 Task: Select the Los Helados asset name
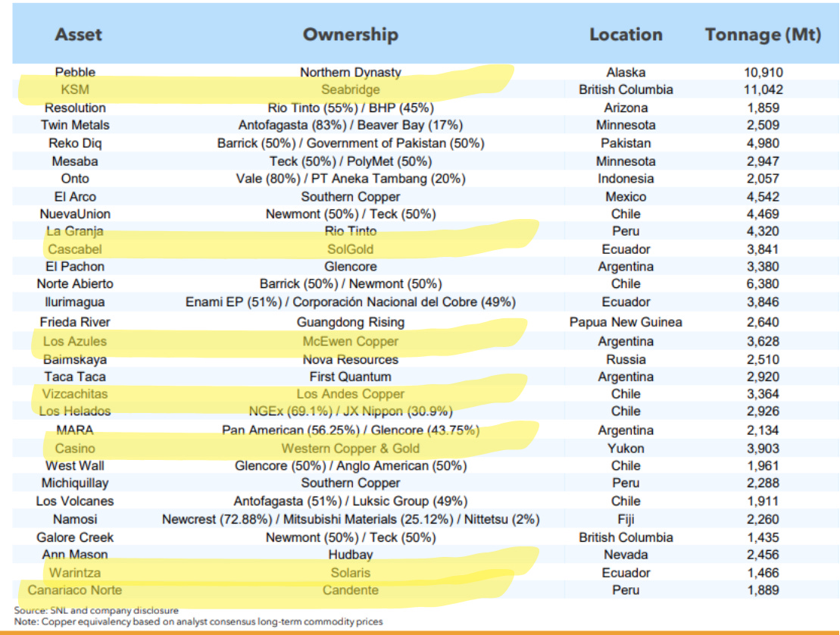[75, 411]
